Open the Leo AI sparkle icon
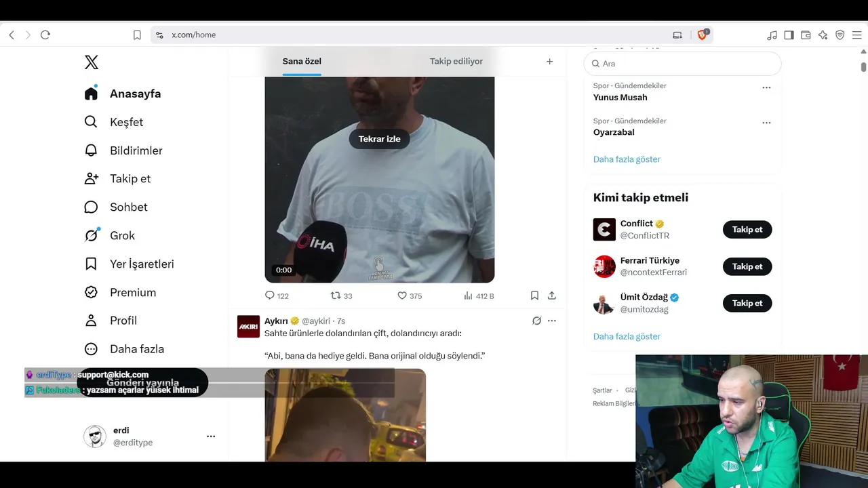The height and width of the screenshot is (488, 868). (x=823, y=35)
